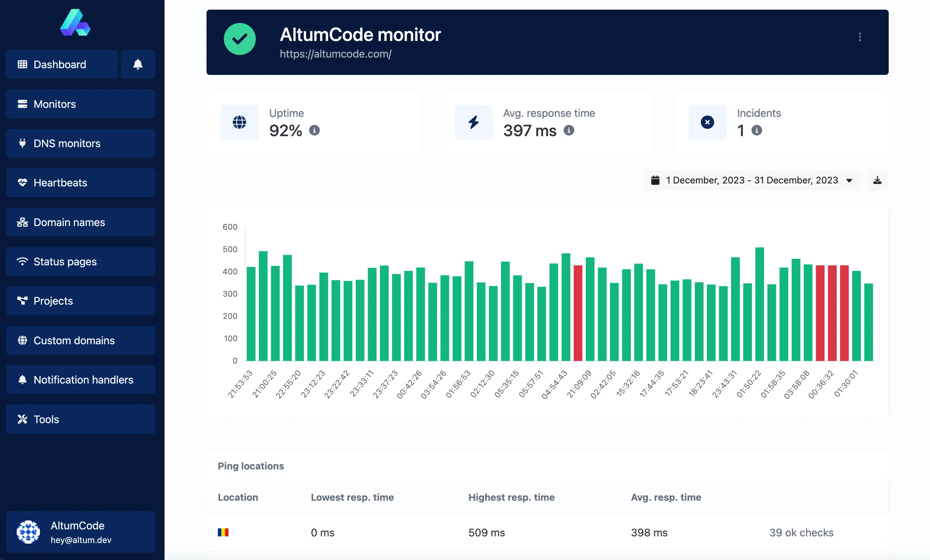The image size is (930, 560).
Task: Click the Uptime info icon
Action: (x=314, y=131)
